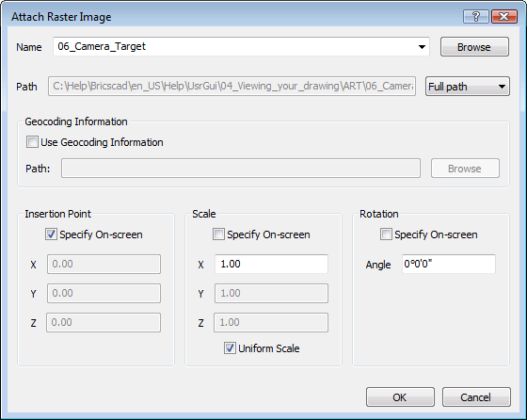Uncheck Insertion Point Specify On-screen
The width and height of the screenshot is (527, 420).
coord(51,234)
